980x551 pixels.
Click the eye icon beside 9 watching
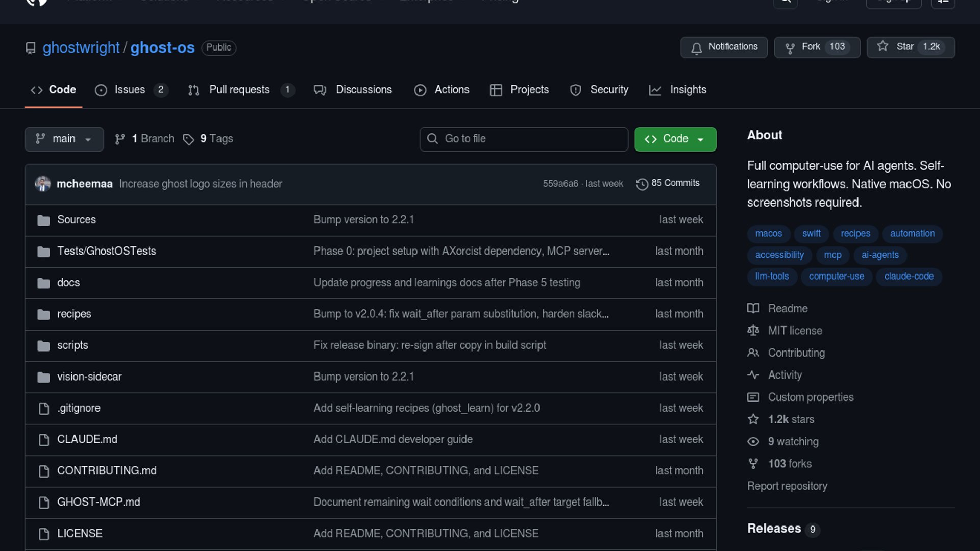pos(753,442)
